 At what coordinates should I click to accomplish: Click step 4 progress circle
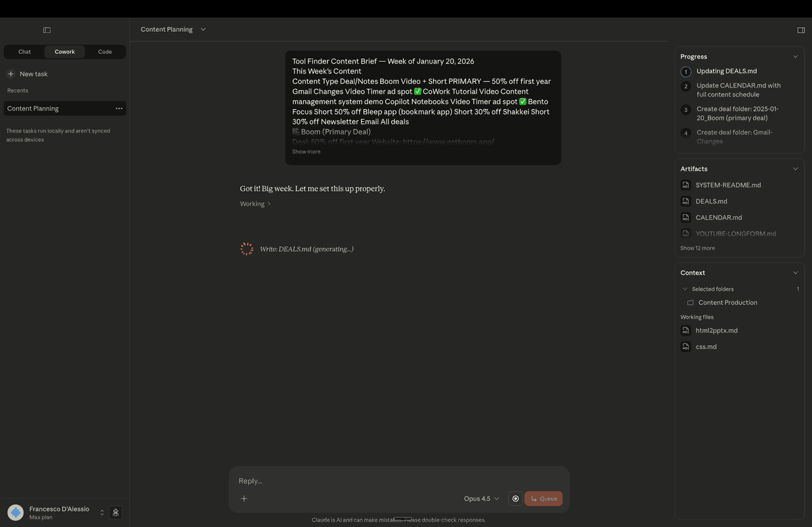click(685, 133)
